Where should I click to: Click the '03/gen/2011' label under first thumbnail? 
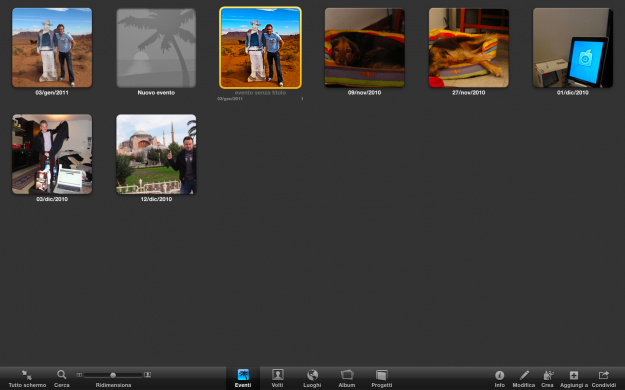[52, 93]
